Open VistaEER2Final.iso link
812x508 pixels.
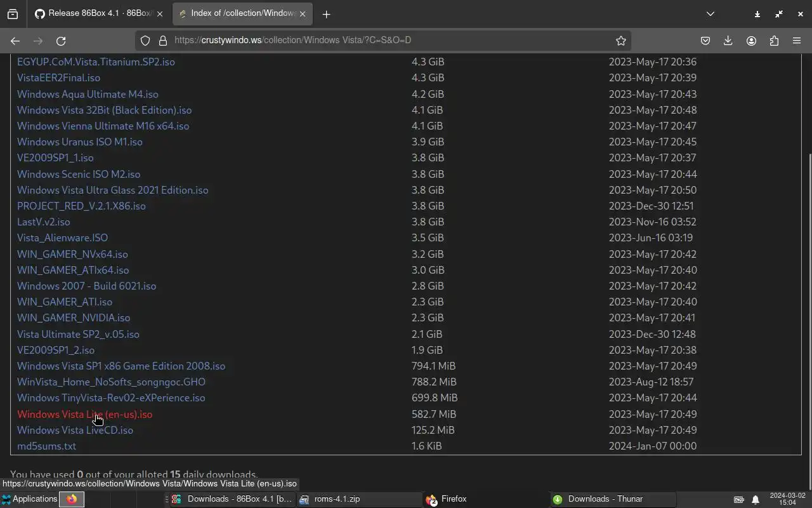[x=58, y=77]
